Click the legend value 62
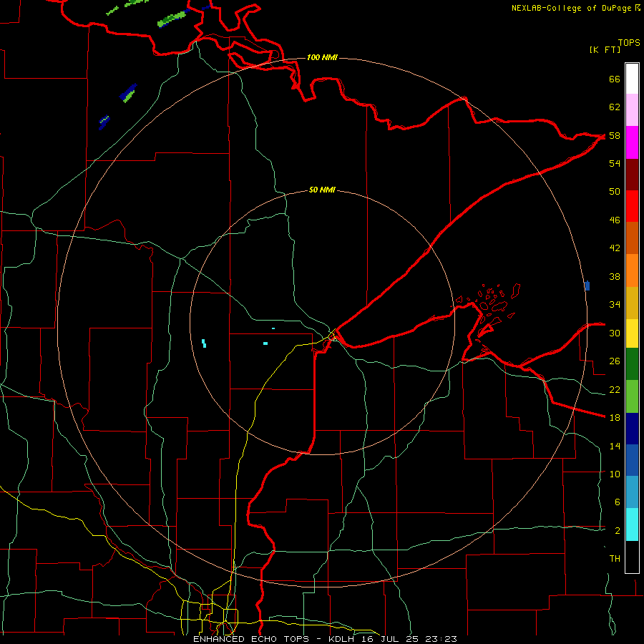 (615, 107)
